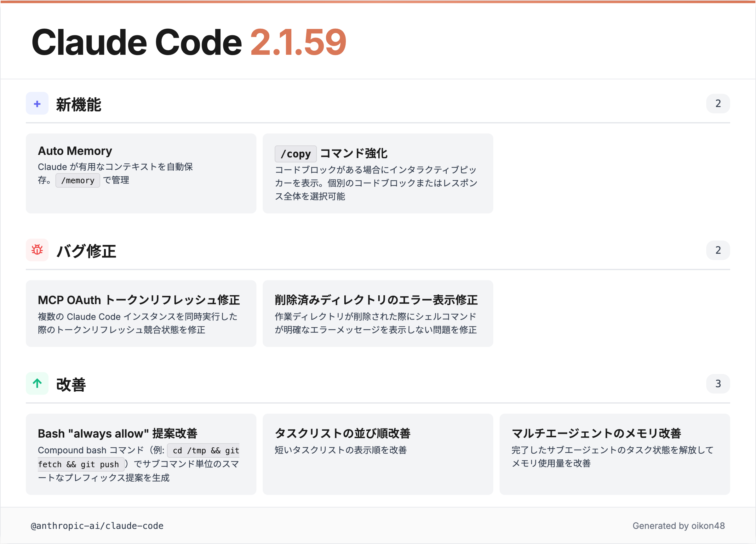Click the Claude Code title text
Image resolution: width=756 pixels, height=544 pixels.
click(x=137, y=42)
